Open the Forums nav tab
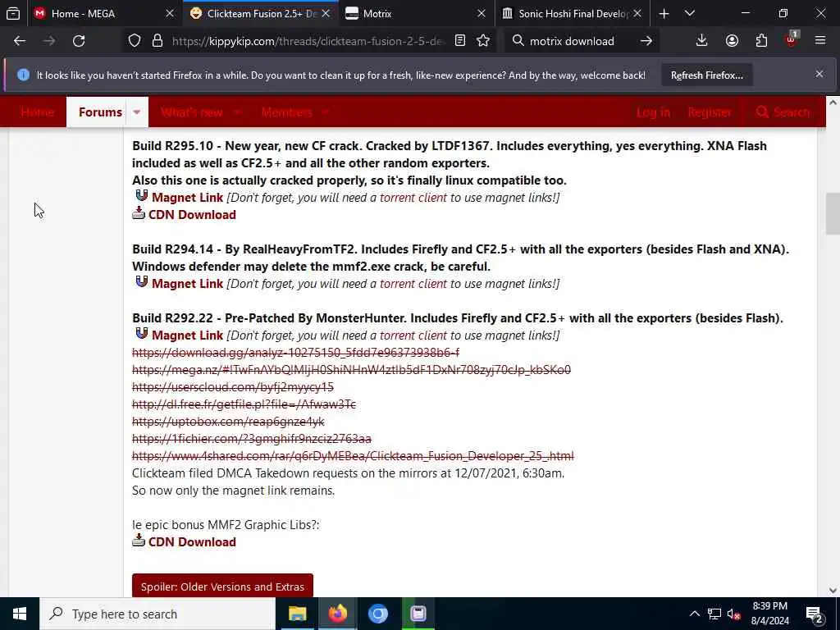 (x=100, y=112)
